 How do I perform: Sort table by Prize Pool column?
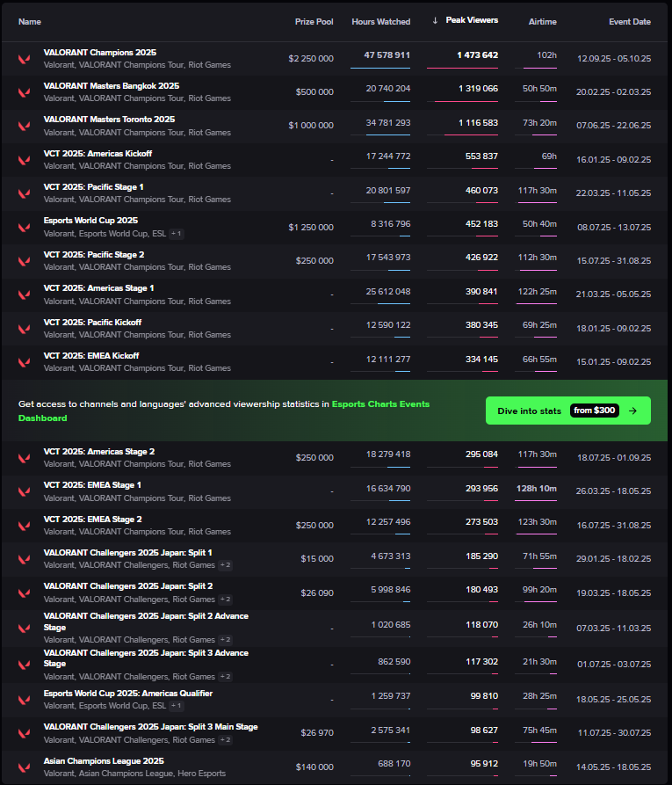(x=314, y=21)
